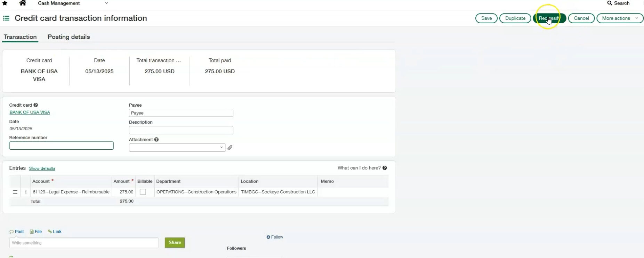644x258 pixels.
Task: Open the Search magnifier in top bar
Action: click(610, 3)
